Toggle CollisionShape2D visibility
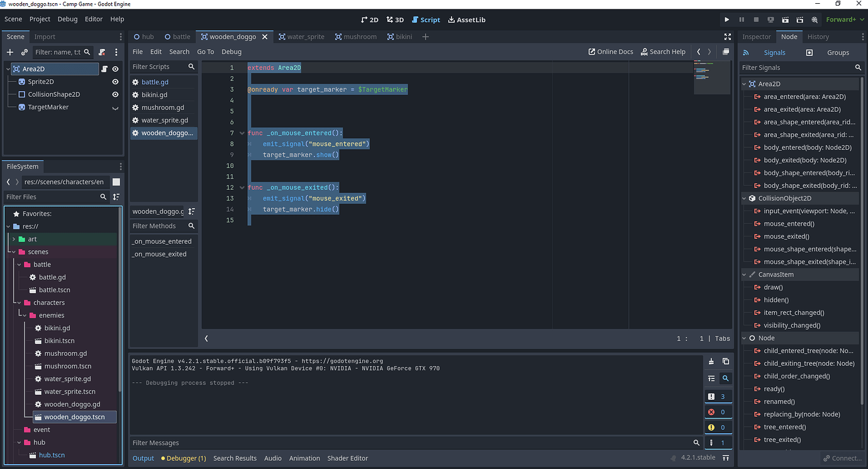 coord(114,94)
